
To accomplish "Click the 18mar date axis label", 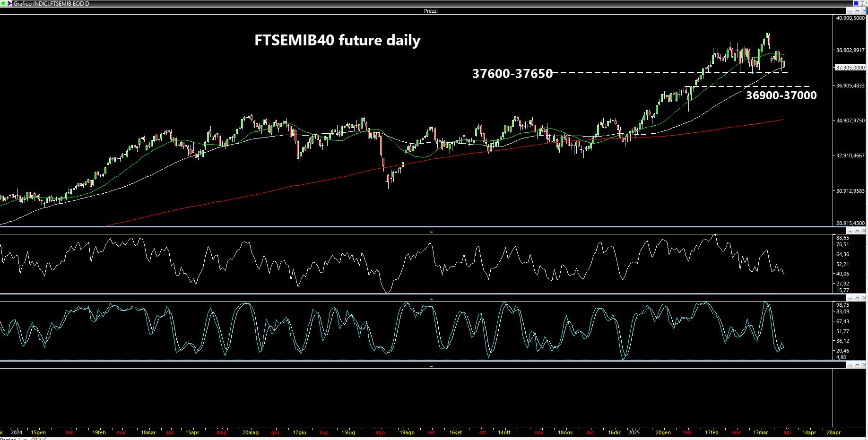I will (148, 432).
